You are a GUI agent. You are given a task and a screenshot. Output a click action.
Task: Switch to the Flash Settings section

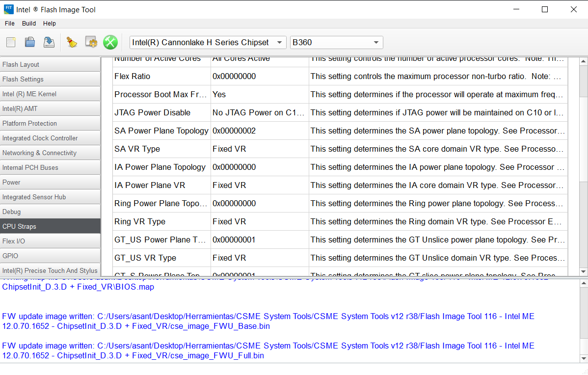[50, 79]
